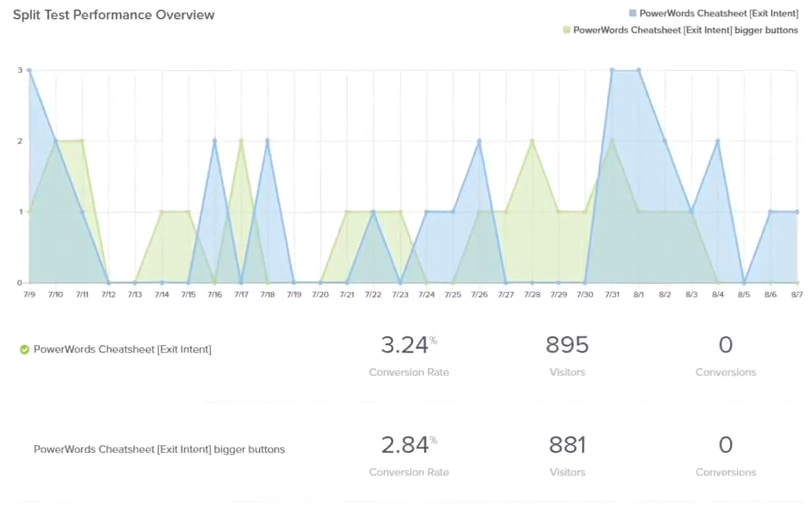
Task: Select green data point at 7/17 valued 2
Action: (x=241, y=141)
